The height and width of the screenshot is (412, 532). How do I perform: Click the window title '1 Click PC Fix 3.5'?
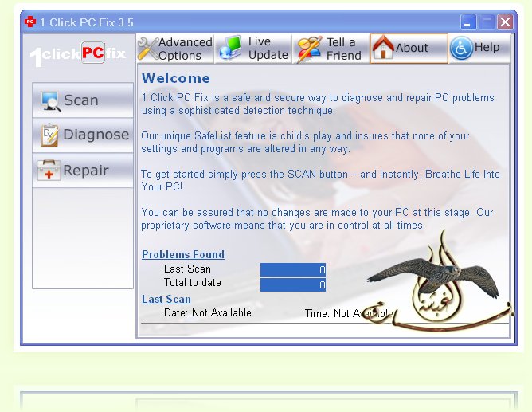(87, 22)
